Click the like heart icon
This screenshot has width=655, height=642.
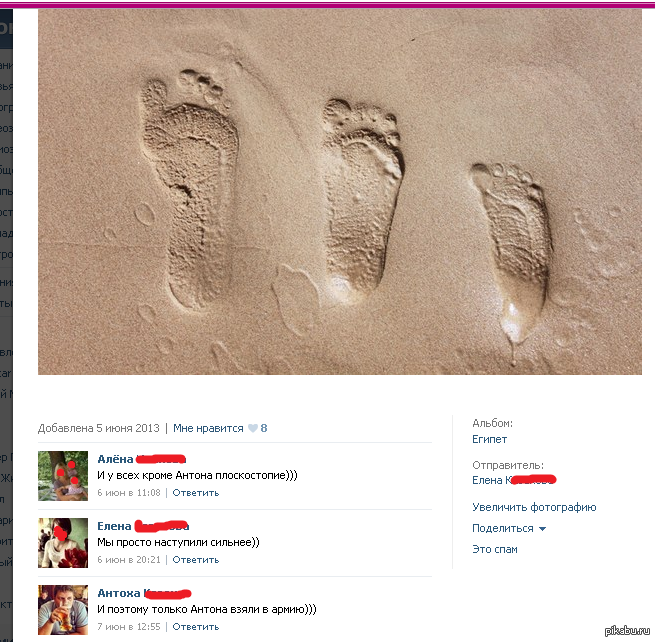click(253, 428)
